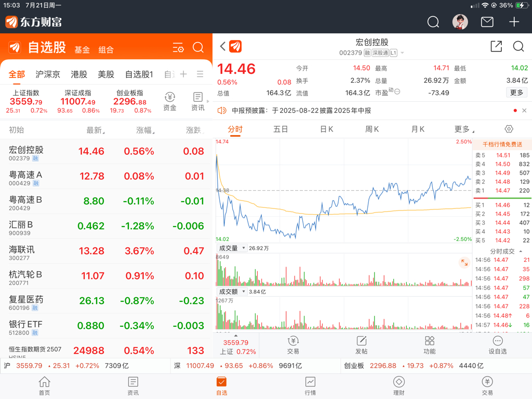Switch to the 基金 funds tab
The width and height of the screenshot is (532, 399).
(82, 50)
